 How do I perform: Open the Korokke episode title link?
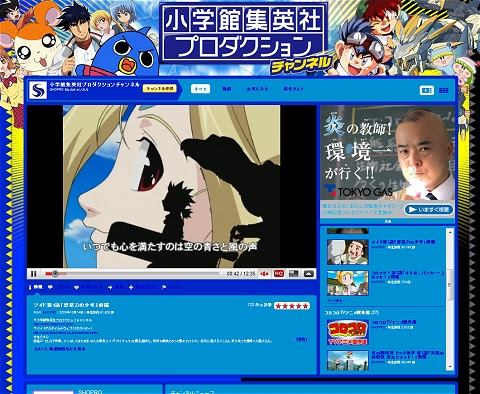(x=408, y=275)
